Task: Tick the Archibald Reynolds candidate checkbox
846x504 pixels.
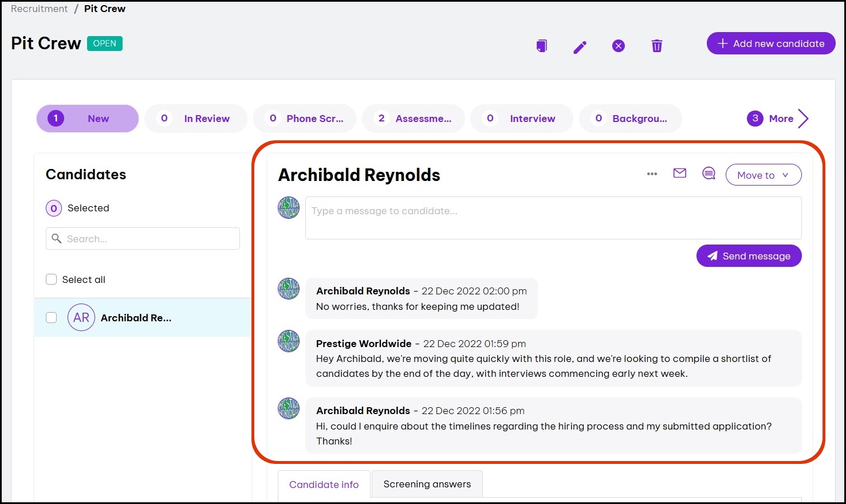Action: tap(52, 317)
